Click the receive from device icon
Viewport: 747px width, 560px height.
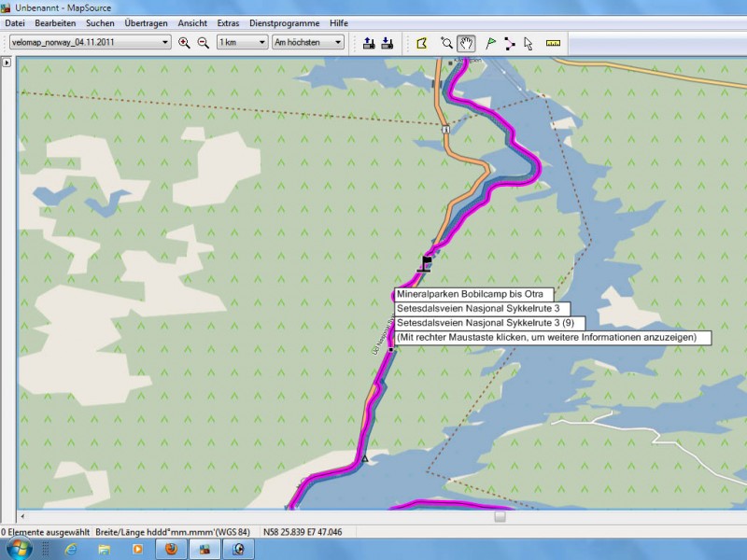pos(388,43)
